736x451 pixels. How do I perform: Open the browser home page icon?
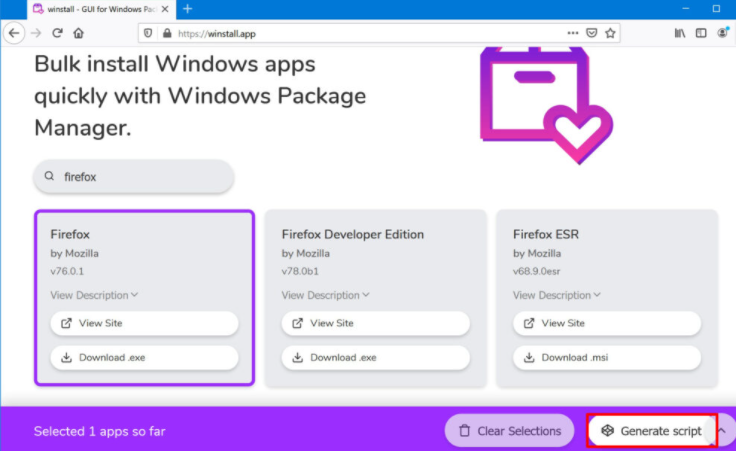tap(78, 33)
